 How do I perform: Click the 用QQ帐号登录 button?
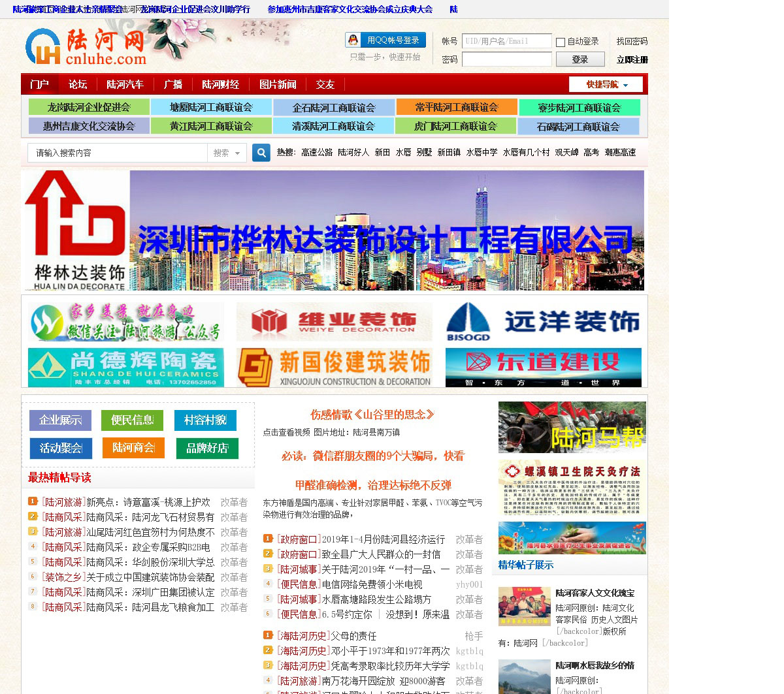(385, 40)
